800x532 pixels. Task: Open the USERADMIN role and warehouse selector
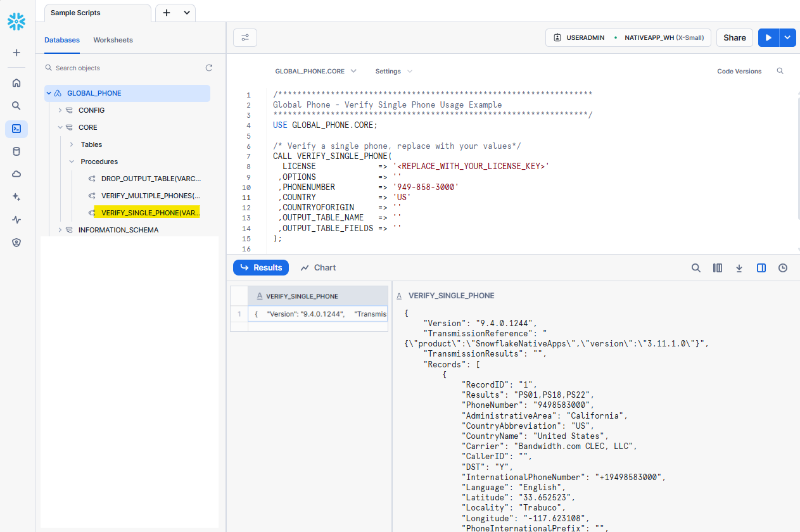pos(628,37)
